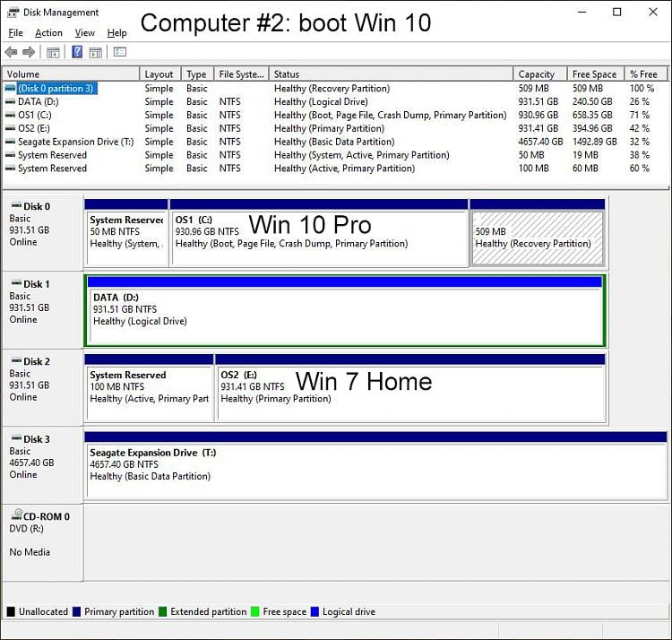Sort by the File System column header
Image resolution: width=672 pixels, height=640 pixels.
tap(241, 74)
